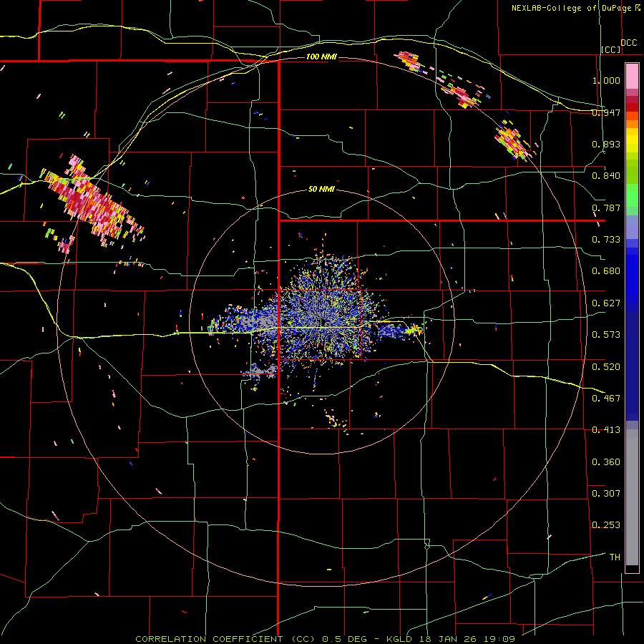
Task: Click the gray echo patch southwest of radar
Action: [260, 371]
